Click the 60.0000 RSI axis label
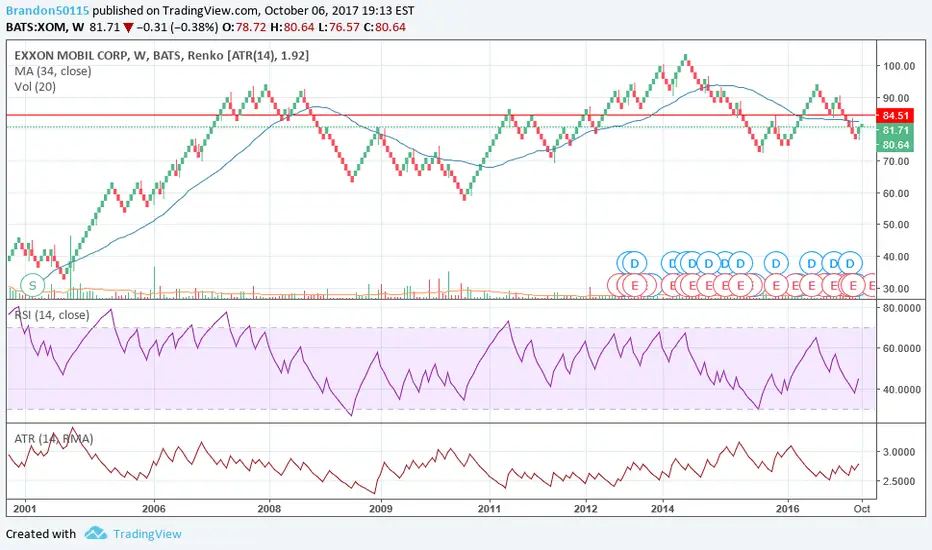Viewport: 932px width, 550px height. (x=902, y=348)
